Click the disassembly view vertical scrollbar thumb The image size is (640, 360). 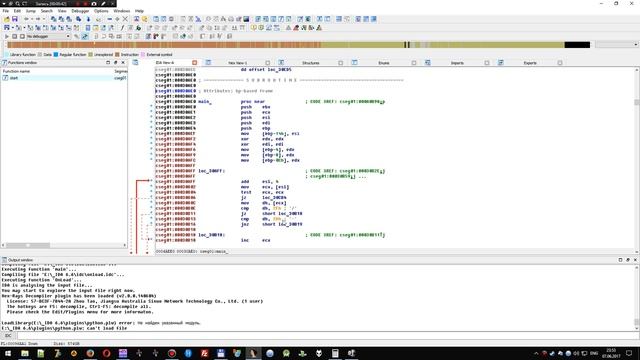pos(636,102)
